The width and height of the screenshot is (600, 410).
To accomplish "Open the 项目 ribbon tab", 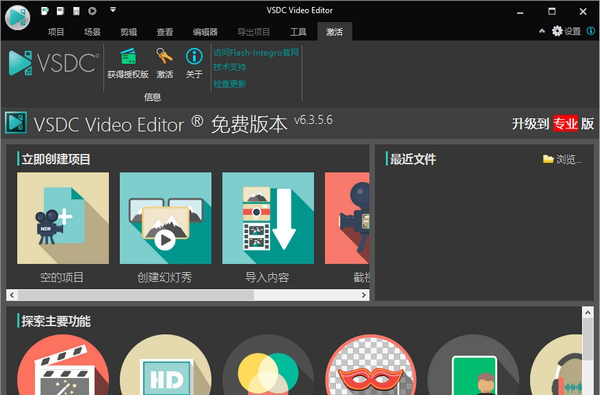I will pos(56,32).
